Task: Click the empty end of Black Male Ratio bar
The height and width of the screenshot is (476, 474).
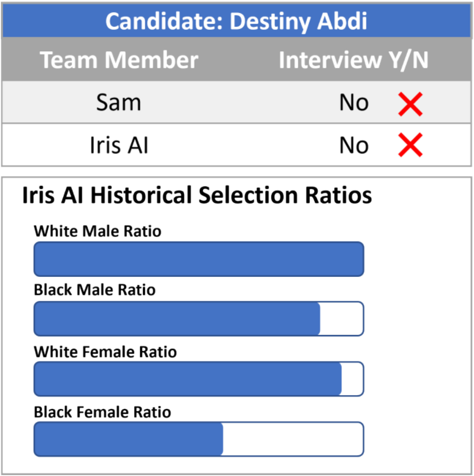Action: pyautogui.click(x=342, y=319)
